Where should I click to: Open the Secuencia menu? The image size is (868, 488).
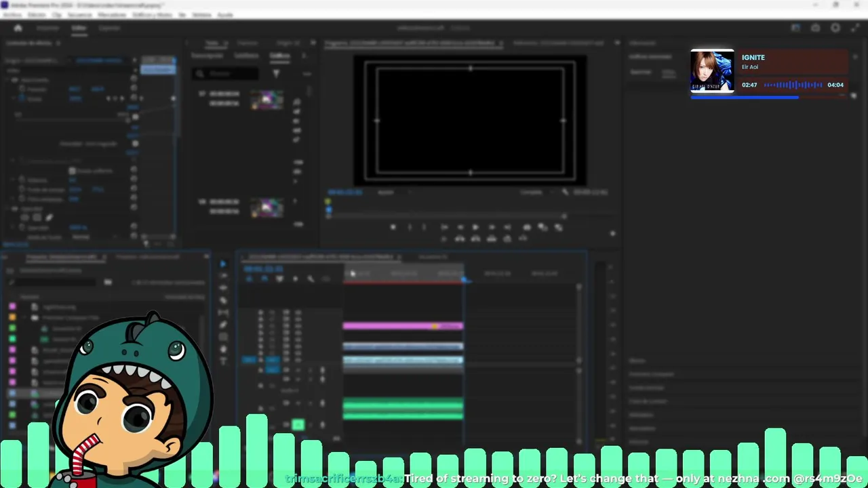point(80,14)
